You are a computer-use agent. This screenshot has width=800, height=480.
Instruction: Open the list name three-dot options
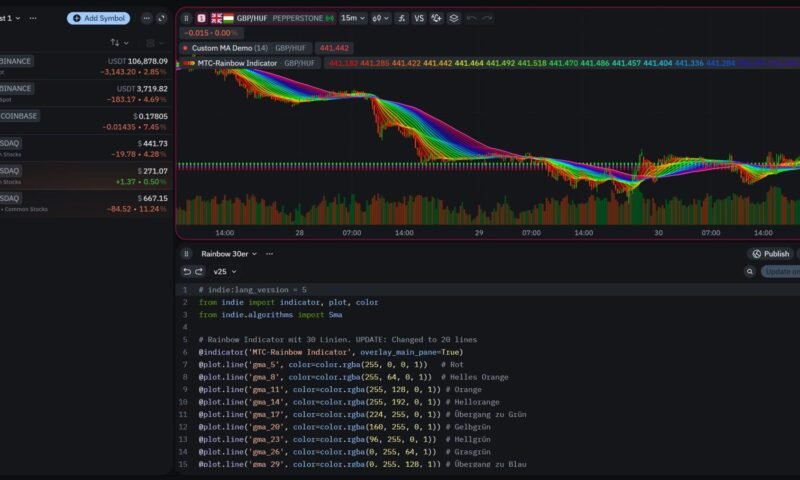(33, 18)
